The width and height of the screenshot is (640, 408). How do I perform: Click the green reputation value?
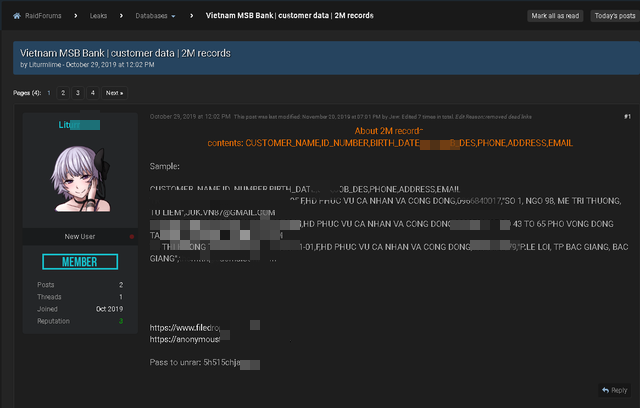tap(121, 321)
